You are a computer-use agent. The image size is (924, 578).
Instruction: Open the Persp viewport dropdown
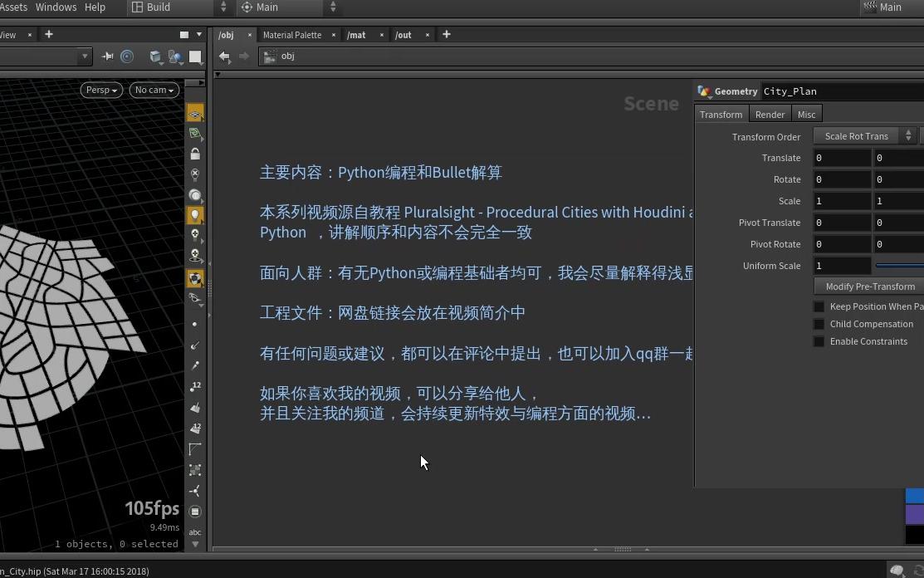point(101,90)
